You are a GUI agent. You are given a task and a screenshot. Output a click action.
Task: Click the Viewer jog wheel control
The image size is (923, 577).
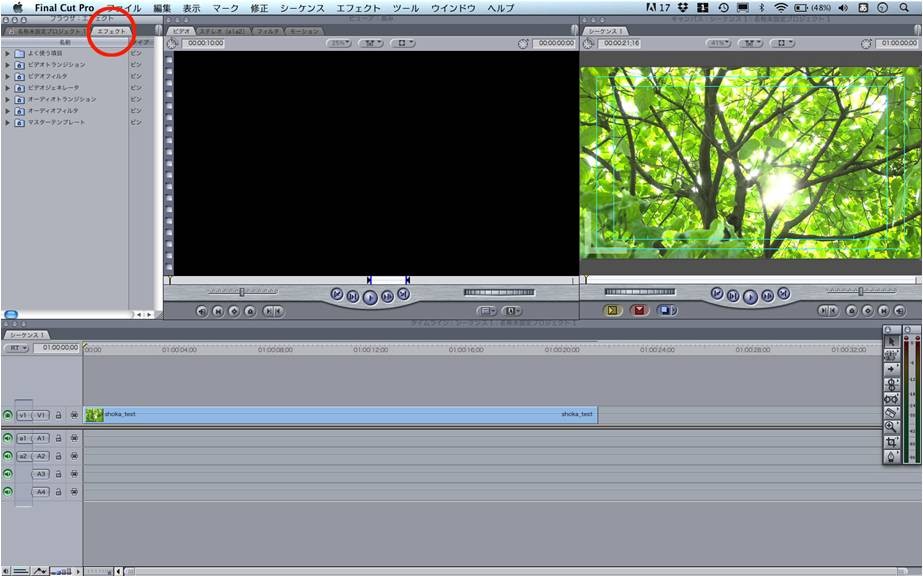pos(499,292)
